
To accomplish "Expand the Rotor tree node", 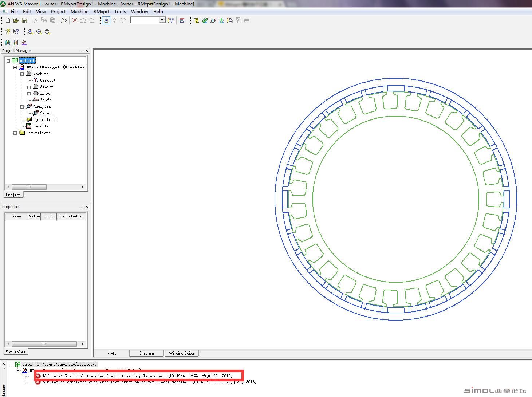I will click(29, 94).
